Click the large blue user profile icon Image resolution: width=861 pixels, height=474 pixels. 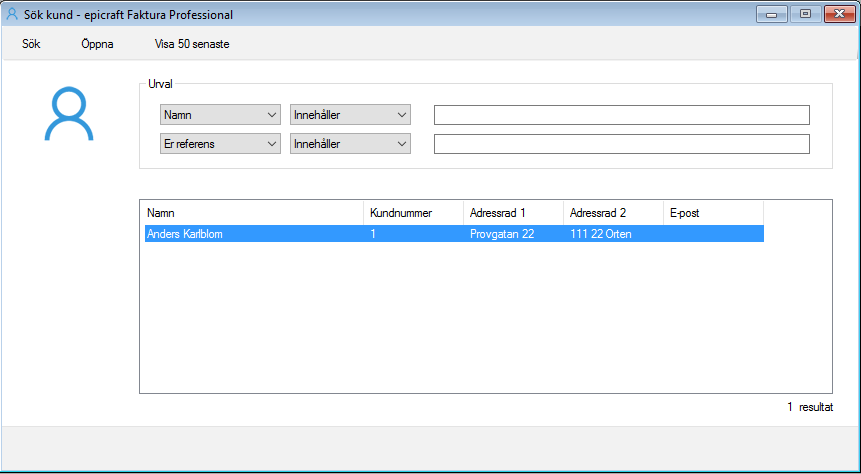(69, 114)
